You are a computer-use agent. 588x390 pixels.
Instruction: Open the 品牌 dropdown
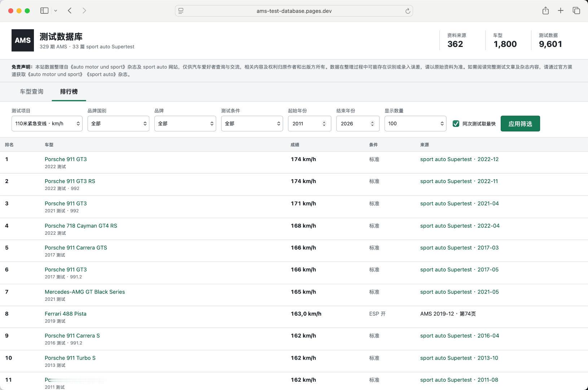(185, 123)
